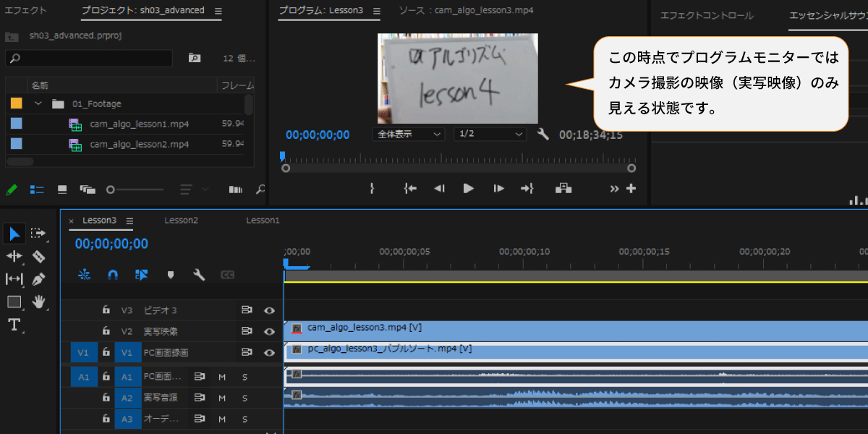Toggle sync lock on V3 track

click(x=247, y=310)
